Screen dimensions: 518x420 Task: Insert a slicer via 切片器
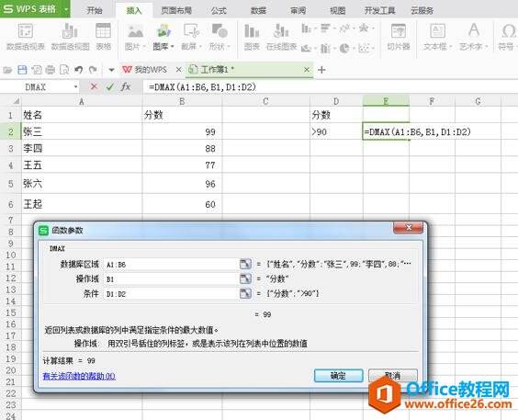click(x=399, y=37)
